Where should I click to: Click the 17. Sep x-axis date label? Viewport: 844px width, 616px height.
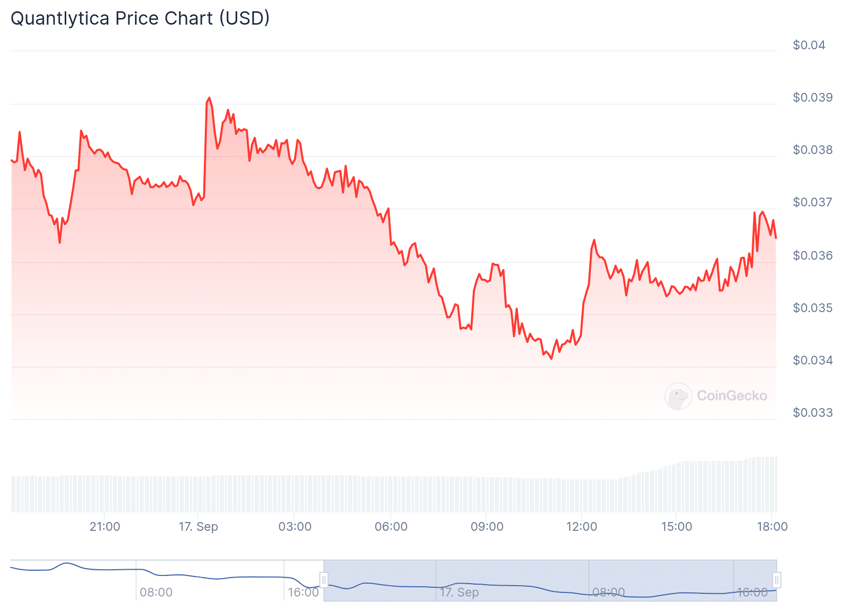(198, 527)
